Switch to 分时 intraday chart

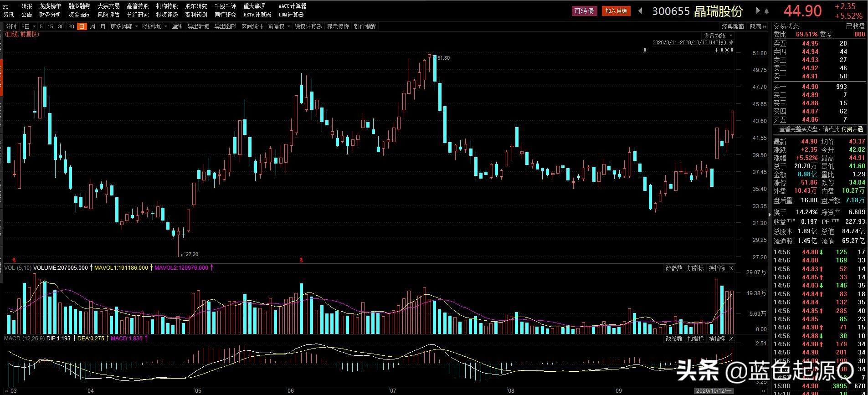11,26
